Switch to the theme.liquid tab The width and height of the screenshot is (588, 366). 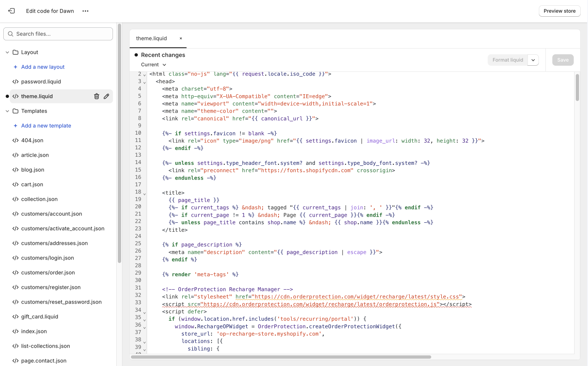coord(151,38)
